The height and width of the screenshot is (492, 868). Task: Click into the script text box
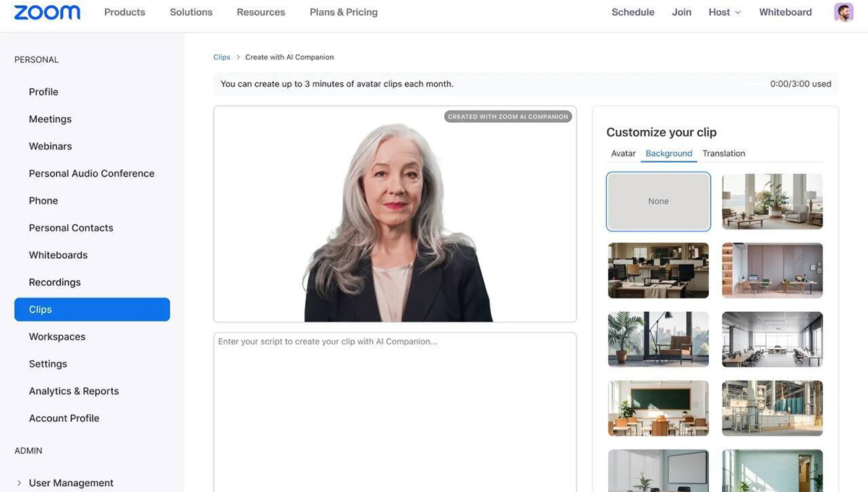click(395, 412)
